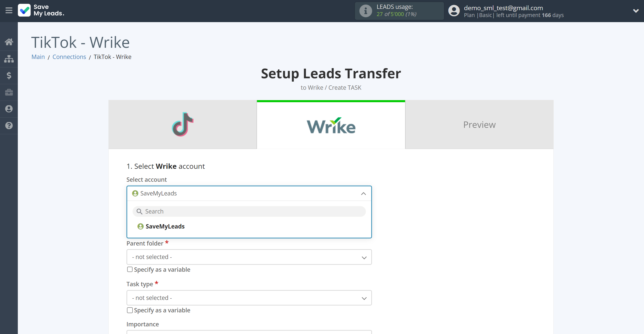
Task: Open the Parent folder dropdown
Action: (x=249, y=256)
